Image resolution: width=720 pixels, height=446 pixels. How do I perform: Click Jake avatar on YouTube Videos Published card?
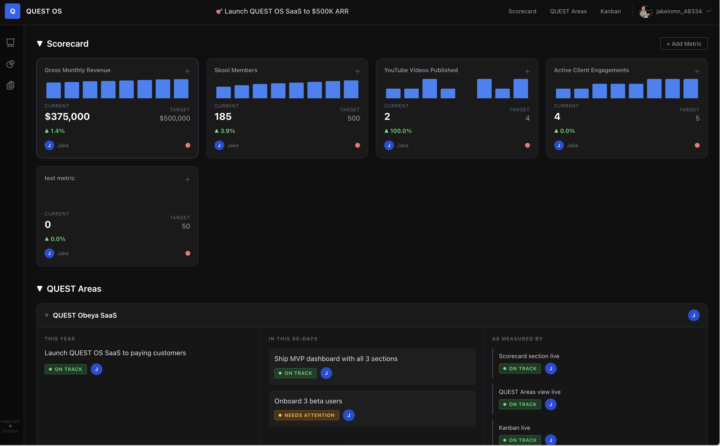pos(389,145)
